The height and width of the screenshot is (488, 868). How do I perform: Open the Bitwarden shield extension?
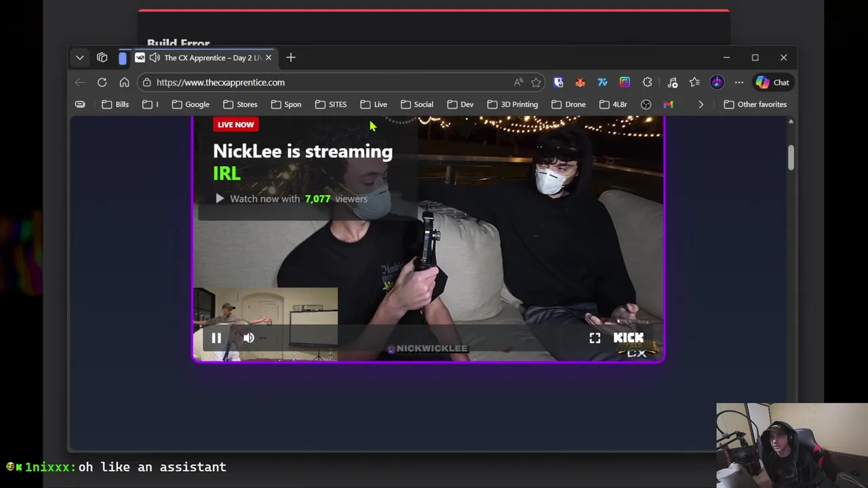[x=558, y=83]
